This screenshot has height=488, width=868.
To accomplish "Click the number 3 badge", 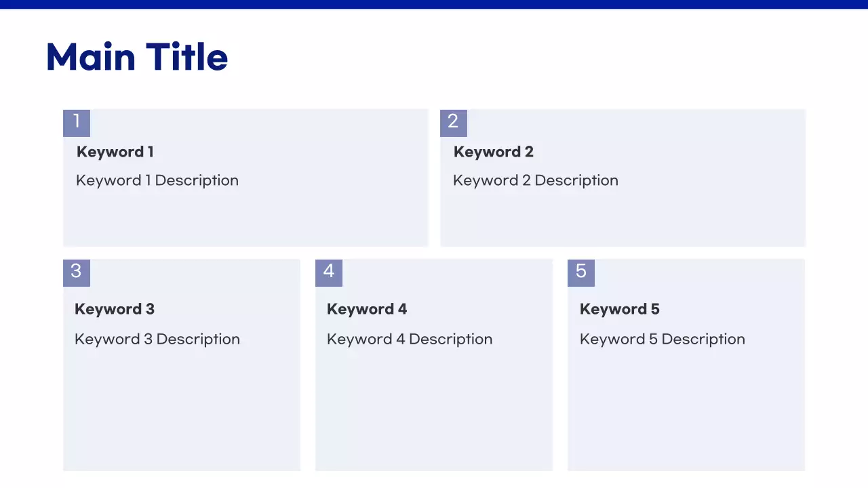I will pyautogui.click(x=77, y=272).
